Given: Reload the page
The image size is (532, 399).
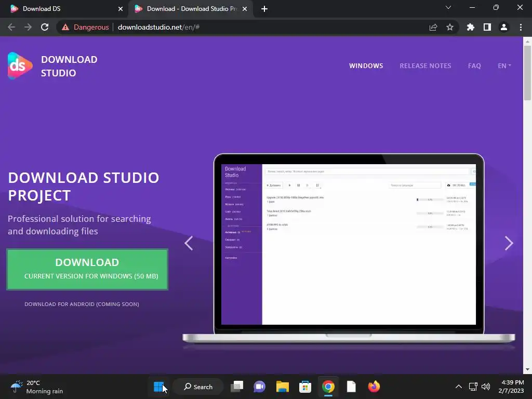Looking at the screenshot, I should (x=45, y=27).
